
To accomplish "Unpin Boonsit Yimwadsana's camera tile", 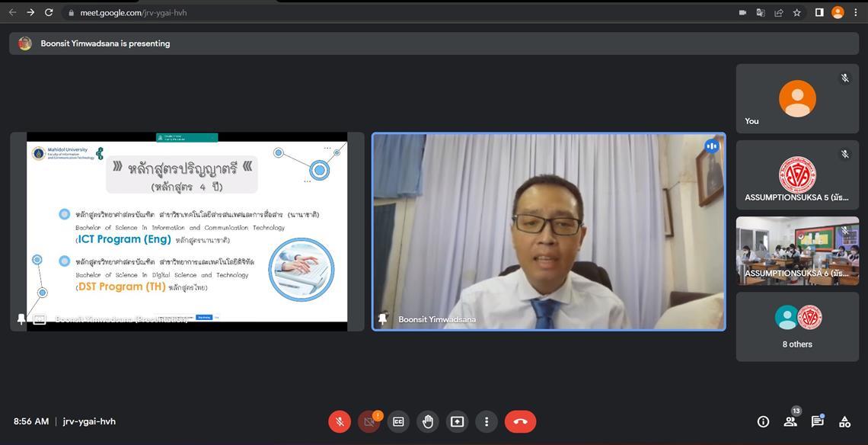I will (382, 319).
